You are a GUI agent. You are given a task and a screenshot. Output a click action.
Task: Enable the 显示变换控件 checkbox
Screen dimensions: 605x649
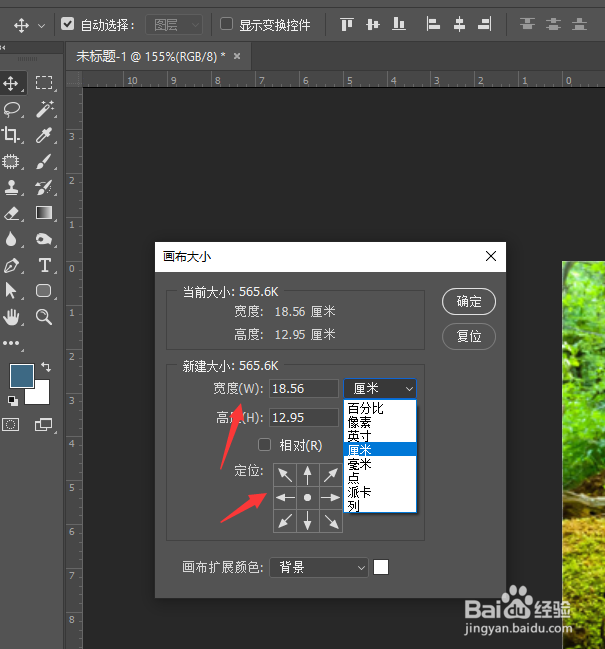click(x=226, y=24)
